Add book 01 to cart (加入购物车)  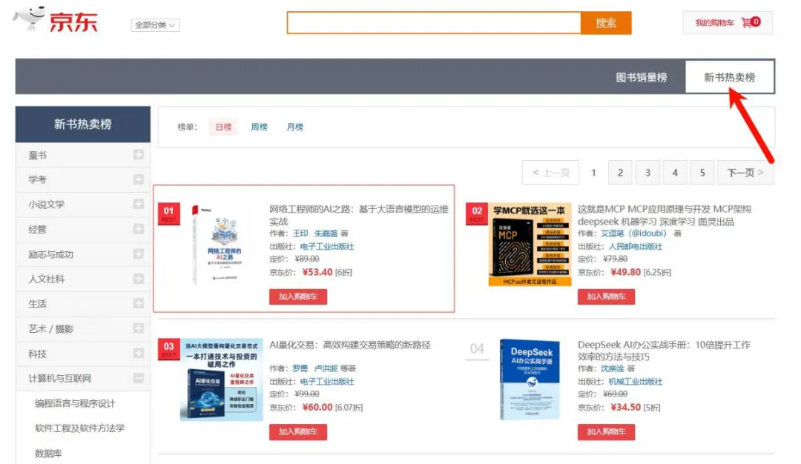298,296
